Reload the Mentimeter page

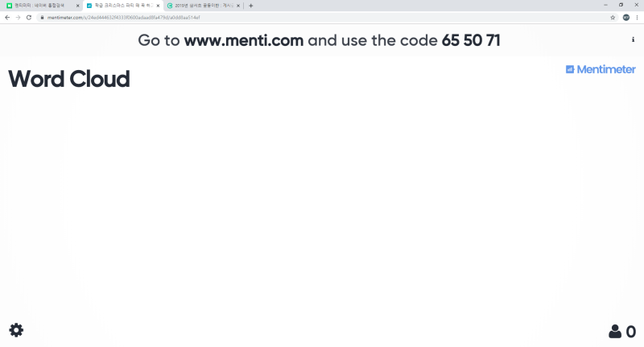(29, 17)
